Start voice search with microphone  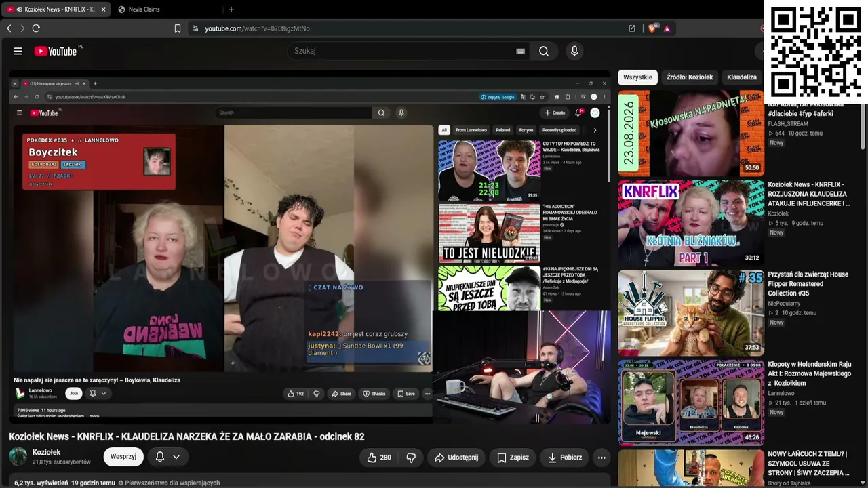[x=574, y=51]
